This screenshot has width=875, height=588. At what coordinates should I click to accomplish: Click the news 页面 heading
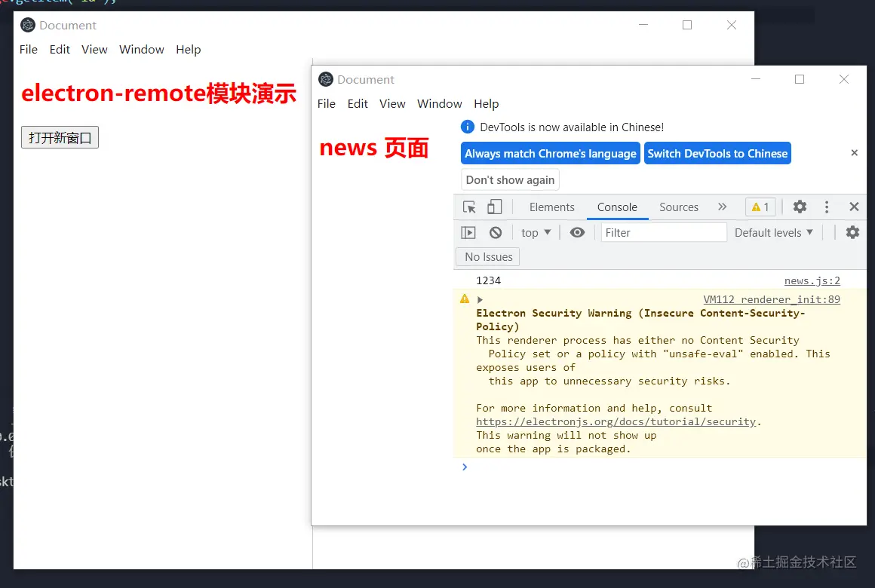point(373,148)
